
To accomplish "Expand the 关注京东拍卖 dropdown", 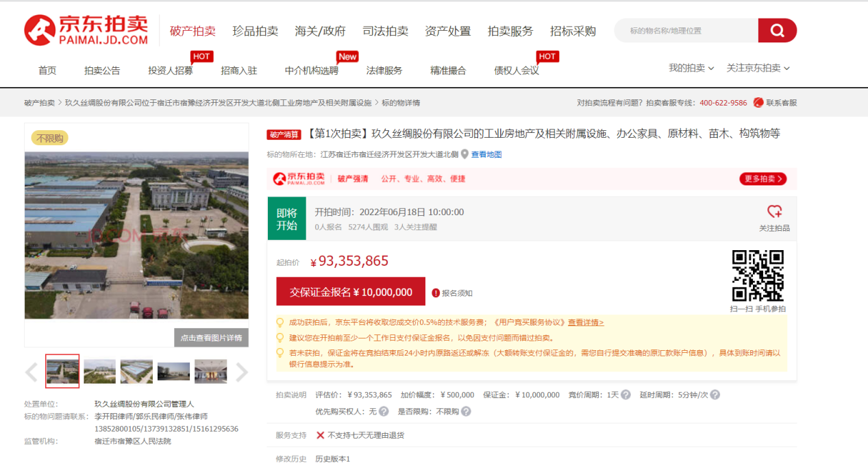I will (758, 68).
